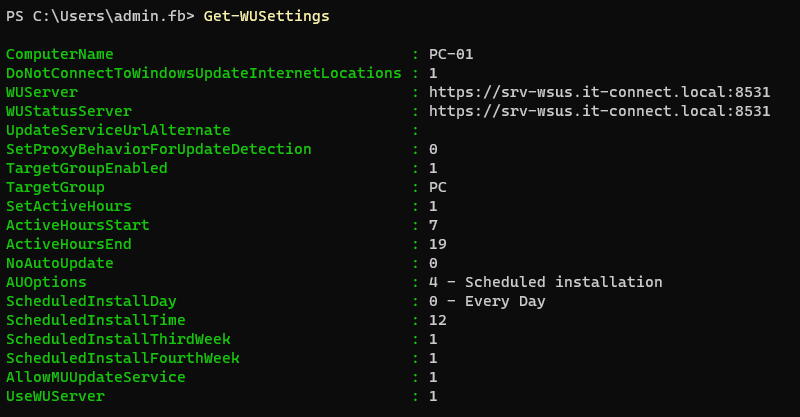Click the ActiveHoursStart value 7
Screen dimensions: 800x417
(x=433, y=225)
